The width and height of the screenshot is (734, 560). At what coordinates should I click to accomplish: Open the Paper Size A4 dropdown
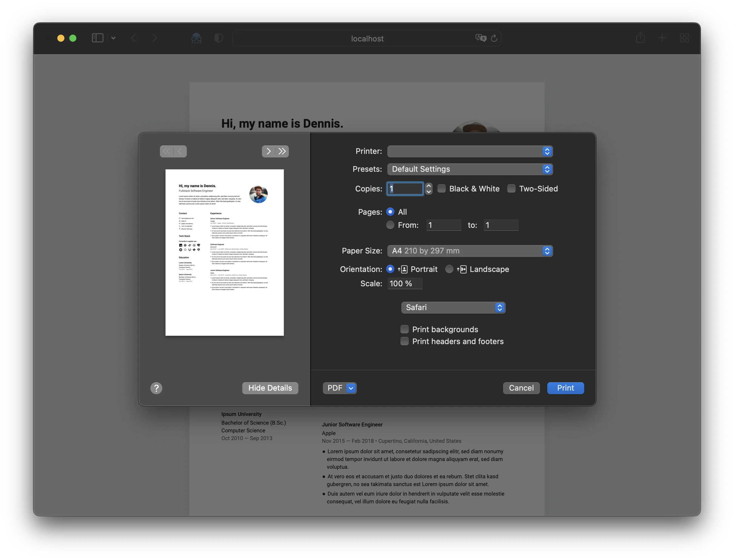[x=470, y=251]
